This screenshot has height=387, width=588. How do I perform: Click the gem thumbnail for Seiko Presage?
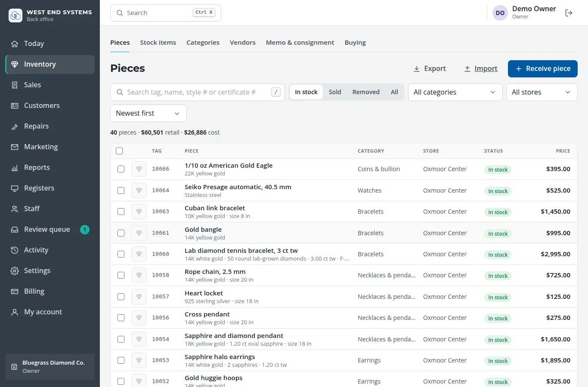click(x=139, y=190)
